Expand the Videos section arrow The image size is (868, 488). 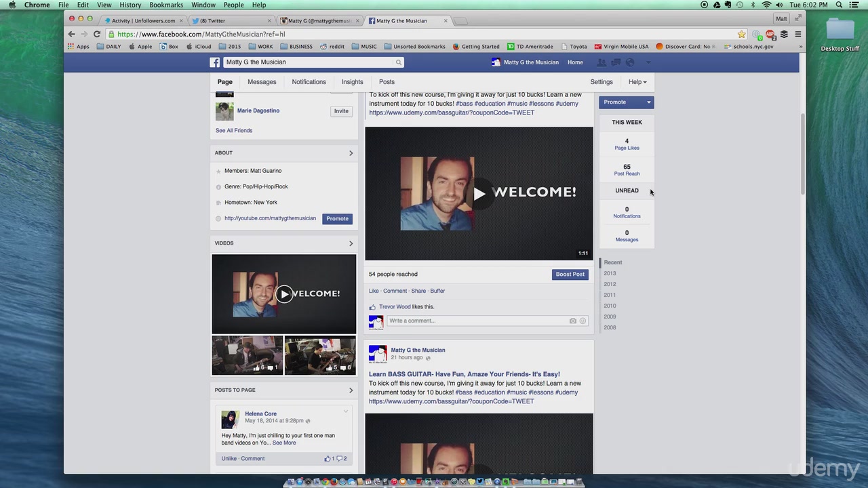(x=351, y=243)
